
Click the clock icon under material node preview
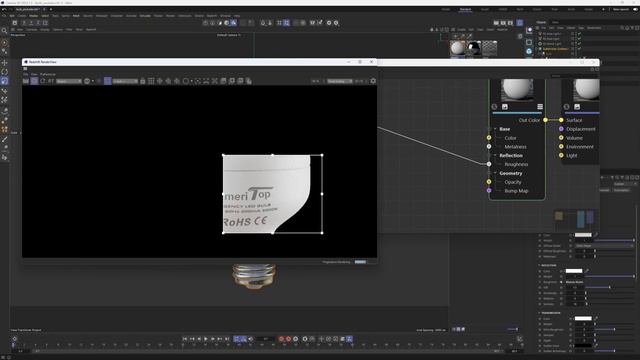[494, 107]
